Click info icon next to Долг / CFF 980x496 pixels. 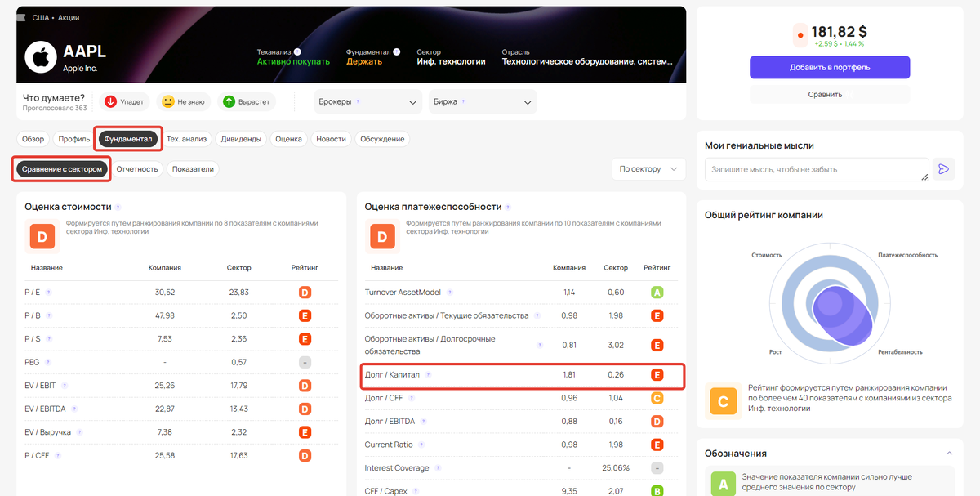[x=412, y=398]
